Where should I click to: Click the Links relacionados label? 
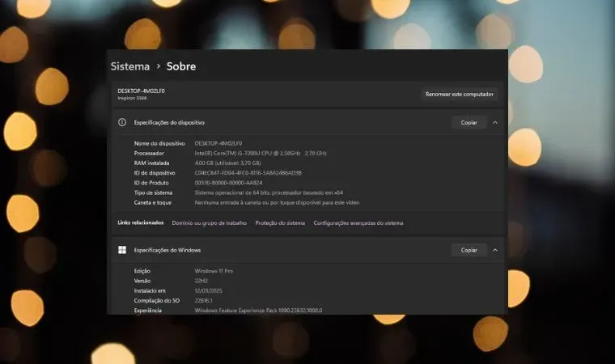[x=141, y=222]
